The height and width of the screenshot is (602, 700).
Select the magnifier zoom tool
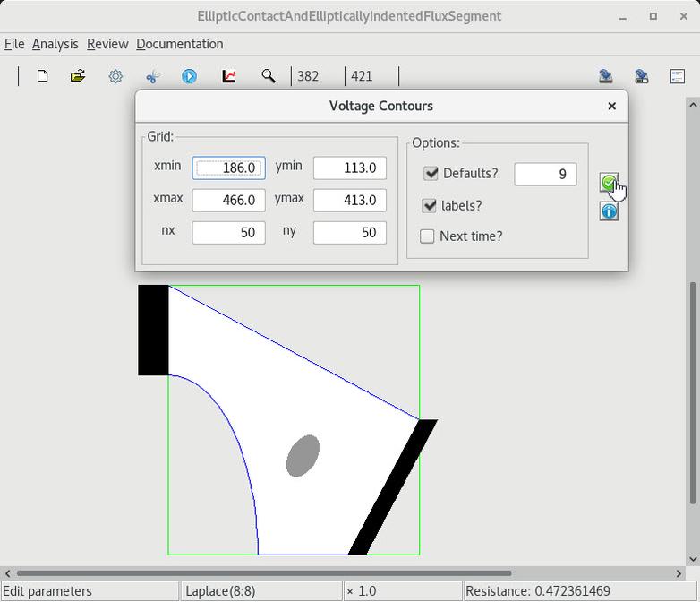pyautogui.click(x=268, y=76)
